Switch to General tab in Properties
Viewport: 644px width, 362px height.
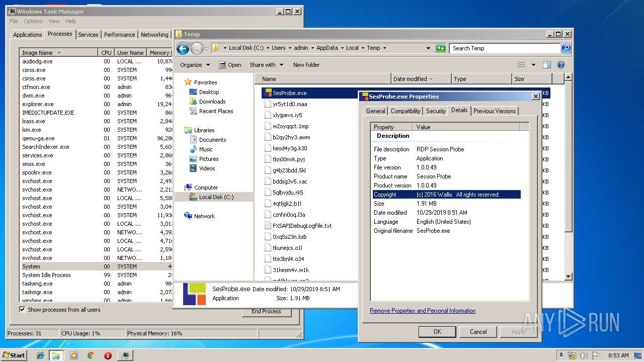pos(376,111)
